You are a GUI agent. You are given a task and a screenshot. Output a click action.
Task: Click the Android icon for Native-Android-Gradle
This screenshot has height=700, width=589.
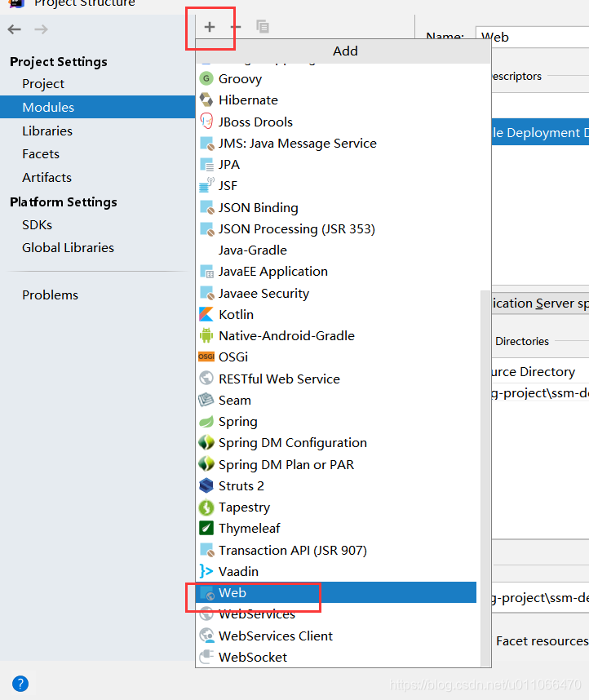tap(206, 335)
